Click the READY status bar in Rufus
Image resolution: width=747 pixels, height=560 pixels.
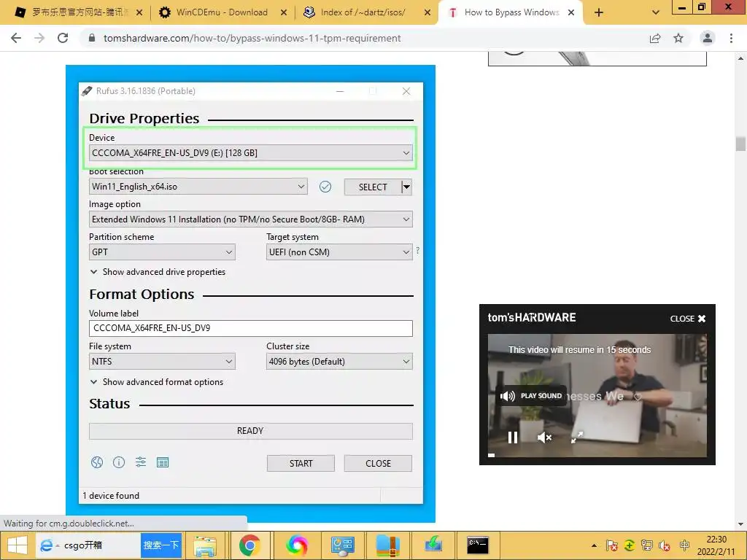tap(251, 431)
